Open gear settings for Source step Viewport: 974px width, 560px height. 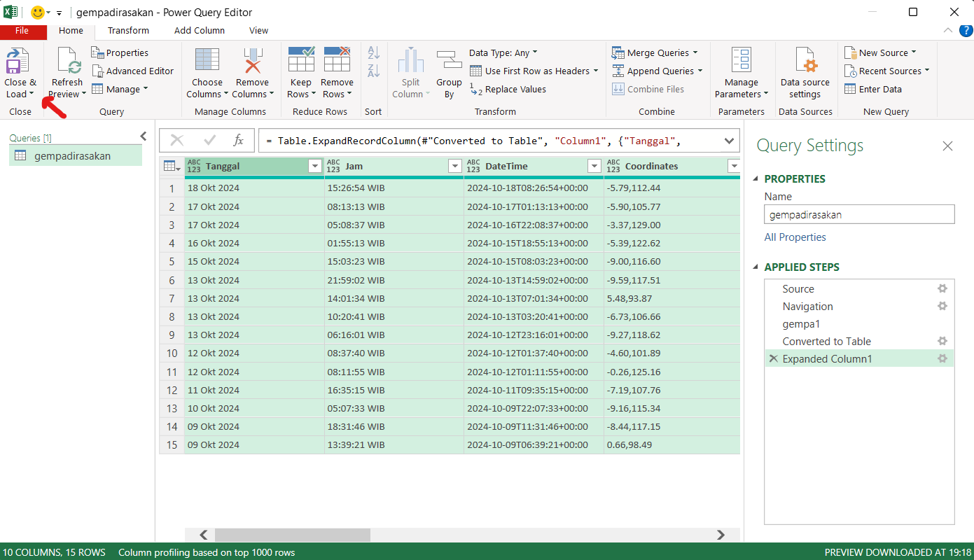tap(942, 288)
